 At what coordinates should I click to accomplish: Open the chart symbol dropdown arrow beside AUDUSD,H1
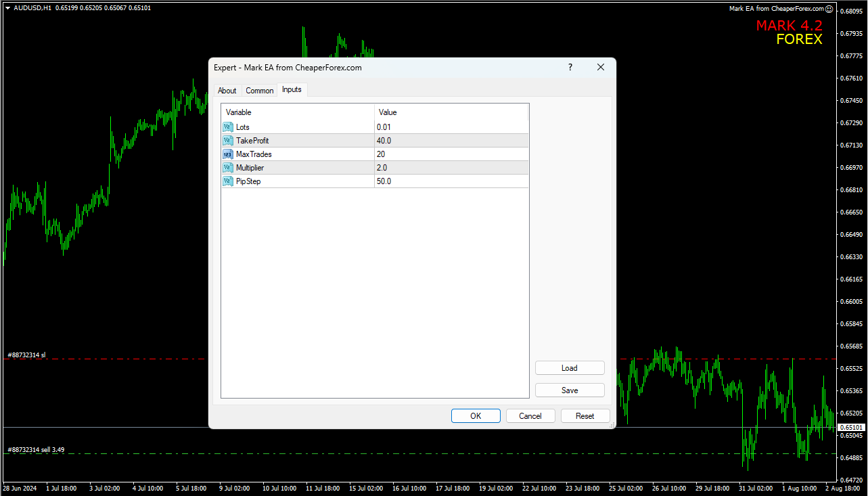point(7,8)
